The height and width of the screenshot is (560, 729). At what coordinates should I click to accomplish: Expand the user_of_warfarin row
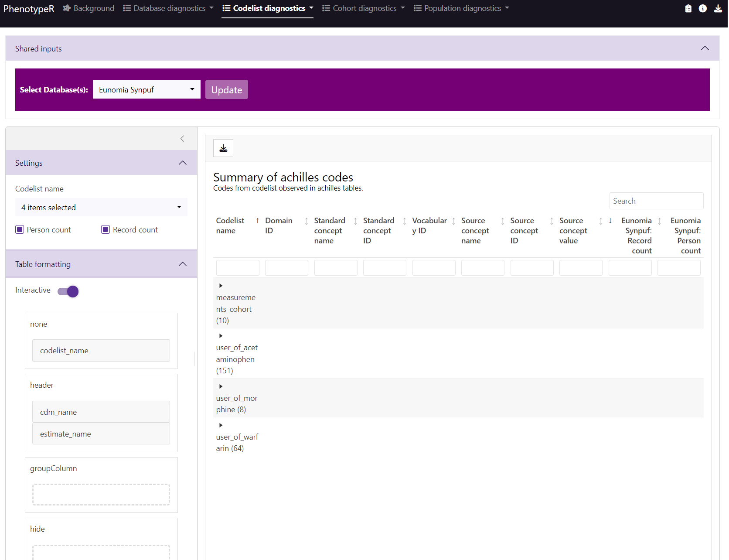coord(221,425)
